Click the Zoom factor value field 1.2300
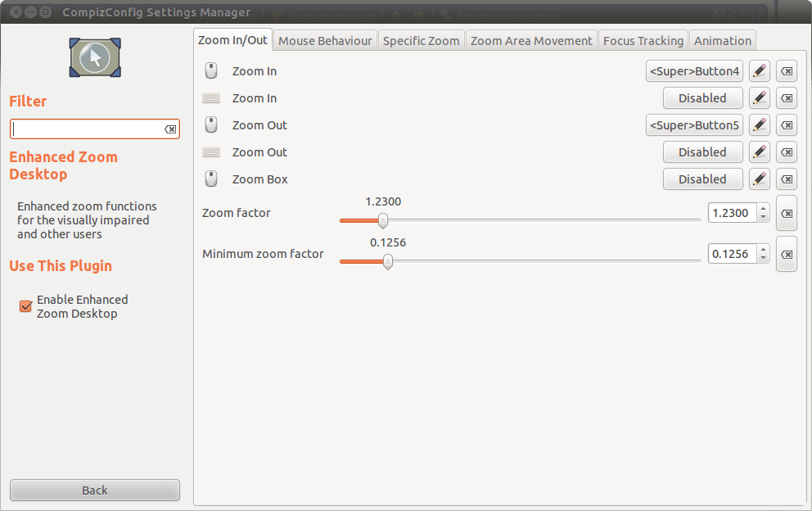Screen dimensions: 812x511 733,212
